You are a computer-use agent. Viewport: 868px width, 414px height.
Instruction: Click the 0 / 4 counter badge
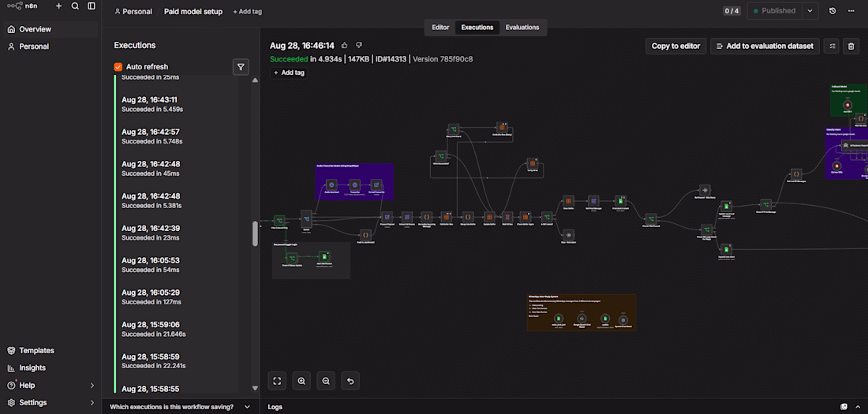click(731, 11)
